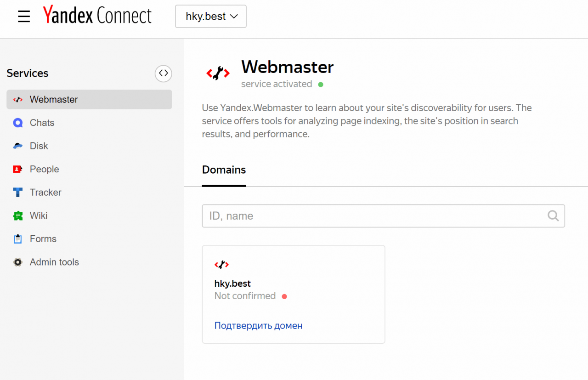Click the Yandex Connect logo
588x380 pixels.
pos(97,16)
